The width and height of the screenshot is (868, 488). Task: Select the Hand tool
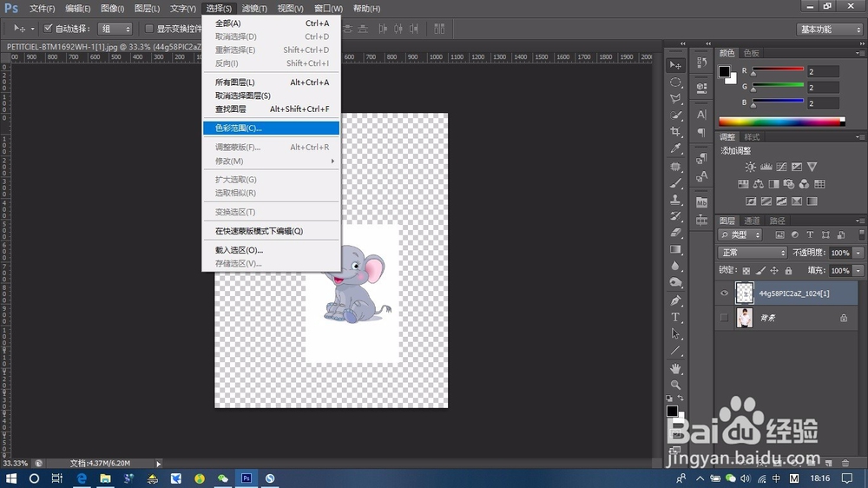click(x=675, y=368)
